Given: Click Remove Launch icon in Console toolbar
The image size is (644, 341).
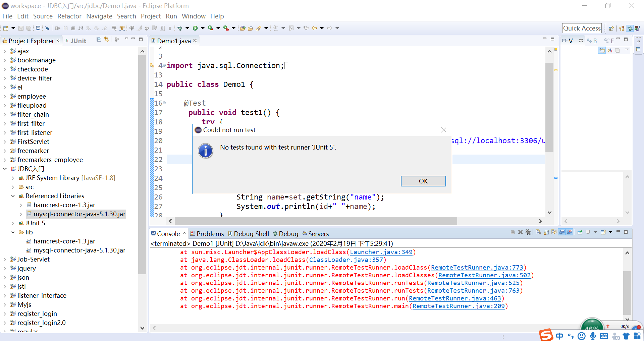Looking at the screenshot, I should click(x=520, y=232).
